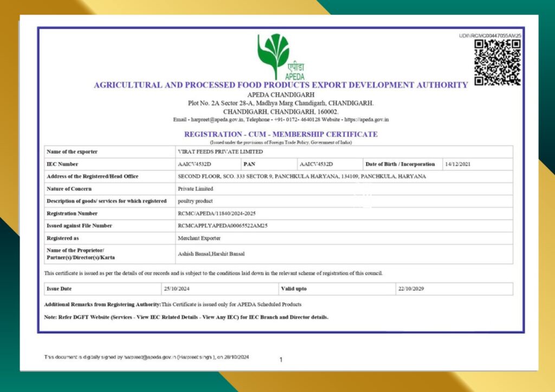This screenshot has height=392, width=555.
Task: Click the "Address of the Registered/Head Office" label
Action: coord(92,176)
